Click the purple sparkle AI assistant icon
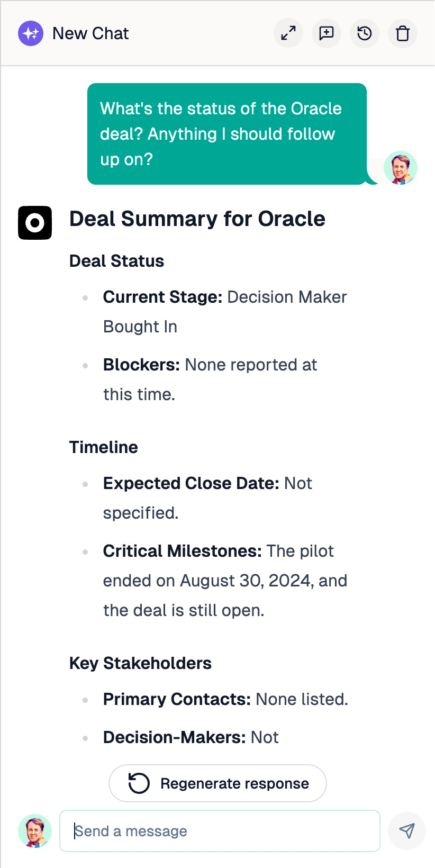The height and width of the screenshot is (868, 435). click(31, 33)
